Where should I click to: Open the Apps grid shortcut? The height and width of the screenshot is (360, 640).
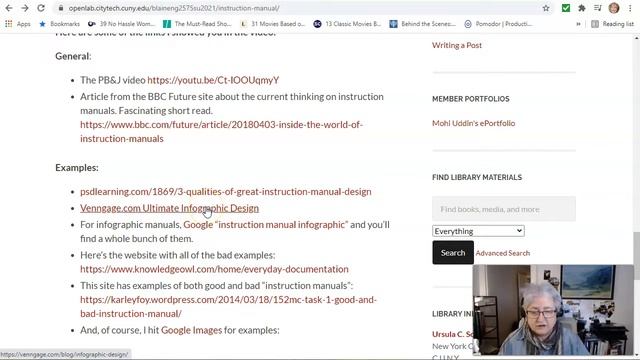tap(18, 24)
